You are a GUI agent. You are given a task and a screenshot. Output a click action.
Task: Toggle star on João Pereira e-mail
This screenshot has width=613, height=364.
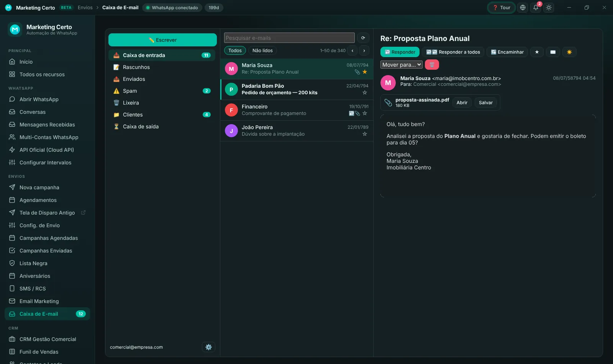point(365,134)
